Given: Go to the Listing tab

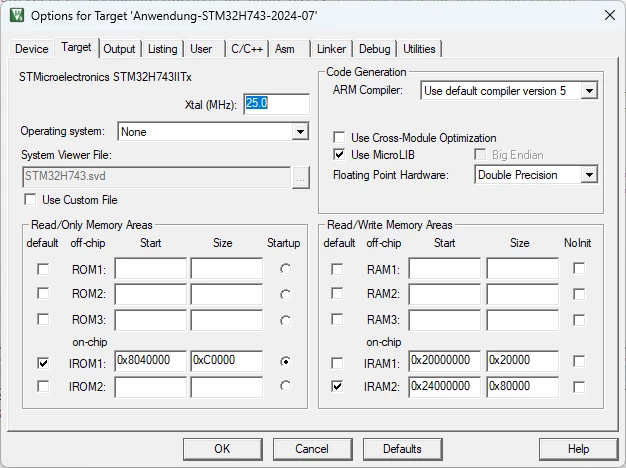Looking at the screenshot, I should [162, 49].
